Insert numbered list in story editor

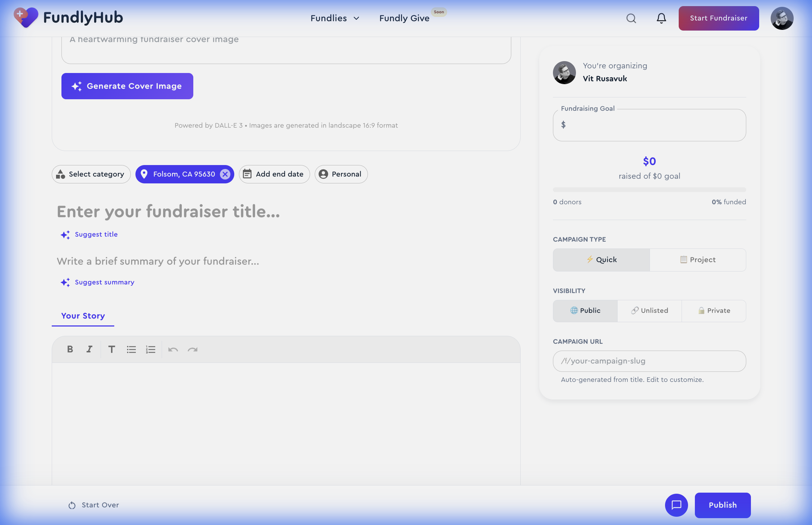pos(151,349)
